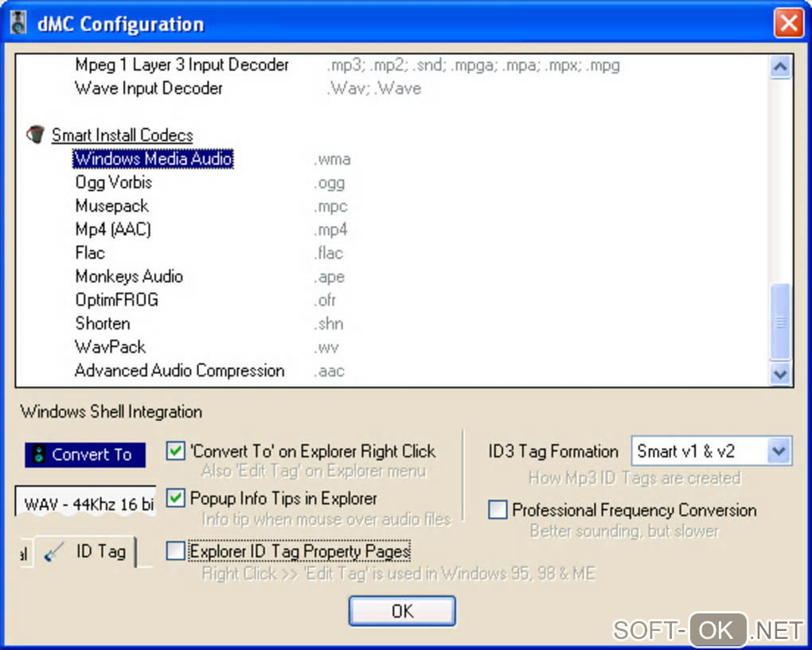The height and width of the screenshot is (650, 812).
Task: Click the Convert To button
Action: [85, 454]
